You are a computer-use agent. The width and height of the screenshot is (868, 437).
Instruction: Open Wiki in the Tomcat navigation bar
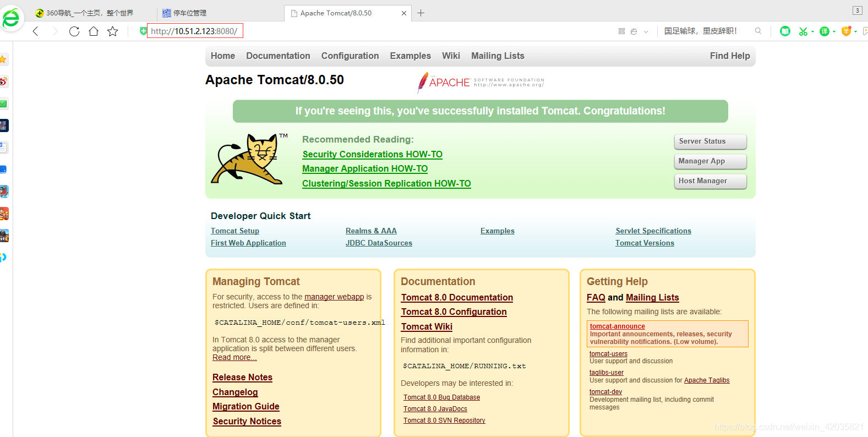click(x=451, y=56)
